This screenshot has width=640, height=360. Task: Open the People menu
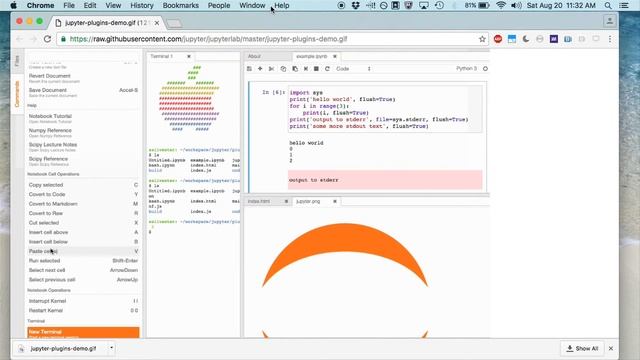click(219, 5)
